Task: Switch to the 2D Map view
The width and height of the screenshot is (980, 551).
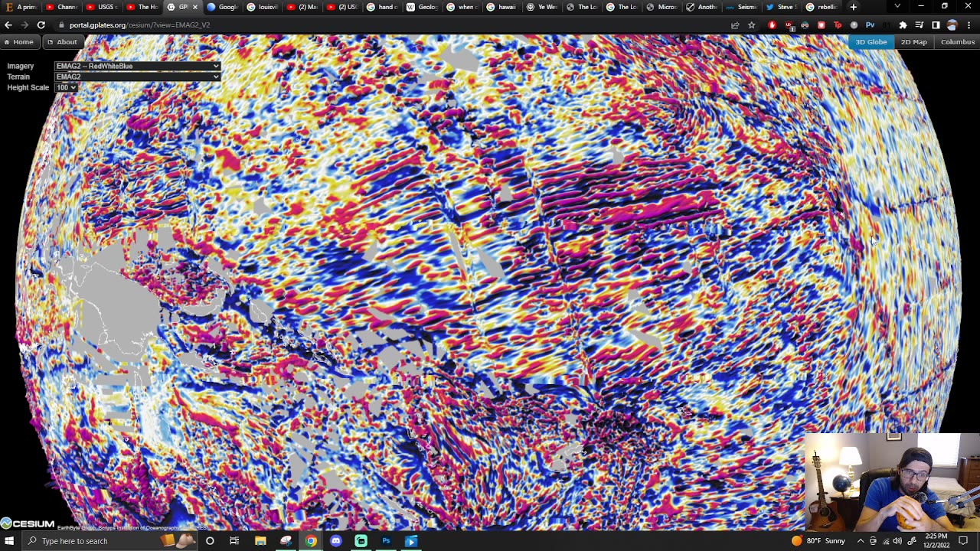Action: point(913,41)
